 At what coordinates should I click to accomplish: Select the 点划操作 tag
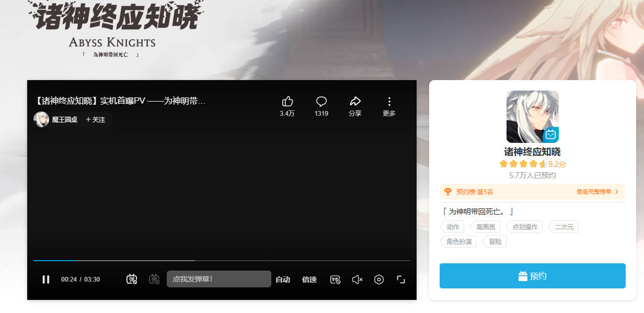524,227
